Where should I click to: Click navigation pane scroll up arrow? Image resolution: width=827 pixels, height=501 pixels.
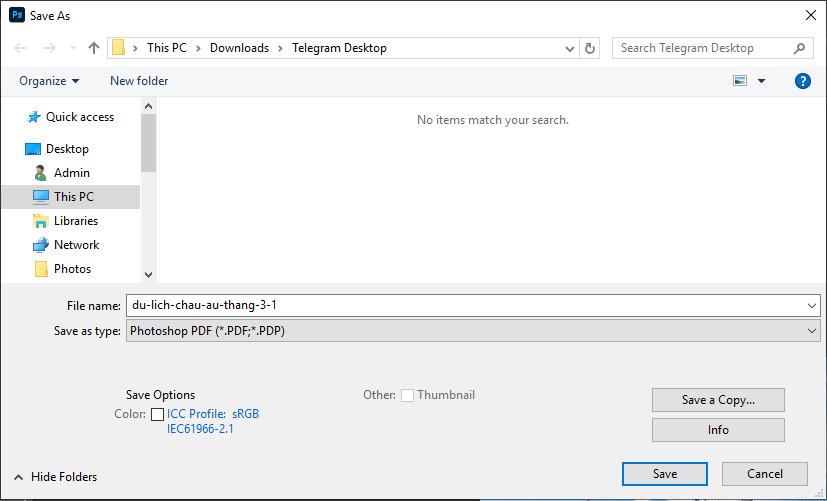pos(148,107)
